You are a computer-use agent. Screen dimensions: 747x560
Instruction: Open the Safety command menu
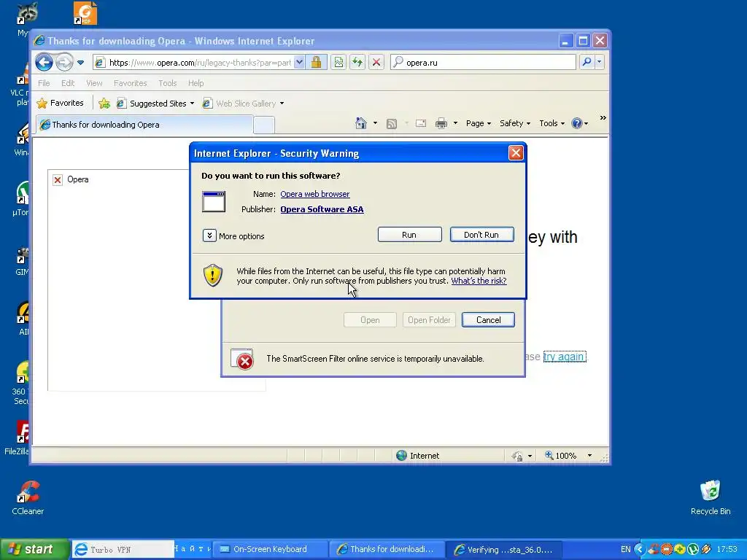coord(515,123)
